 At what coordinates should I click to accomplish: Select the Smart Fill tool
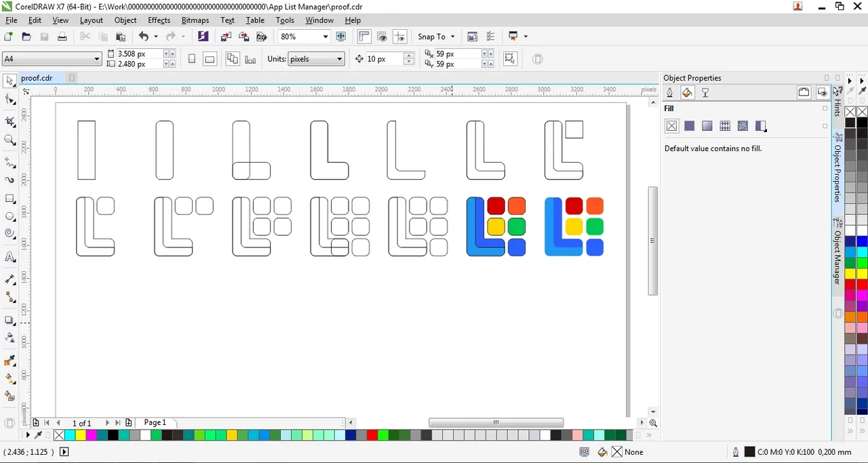coord(9,396)
